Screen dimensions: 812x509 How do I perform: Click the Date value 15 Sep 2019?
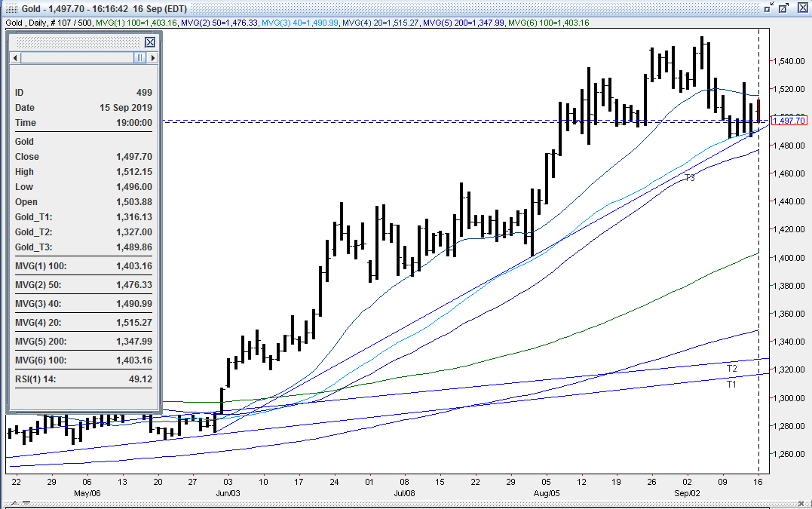pyautogui.click(x=126, y=108)
